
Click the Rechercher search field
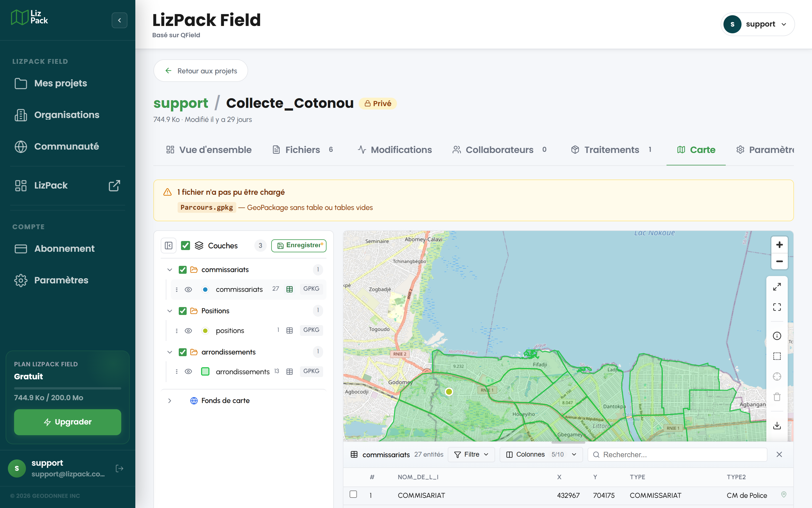(677, 455)
